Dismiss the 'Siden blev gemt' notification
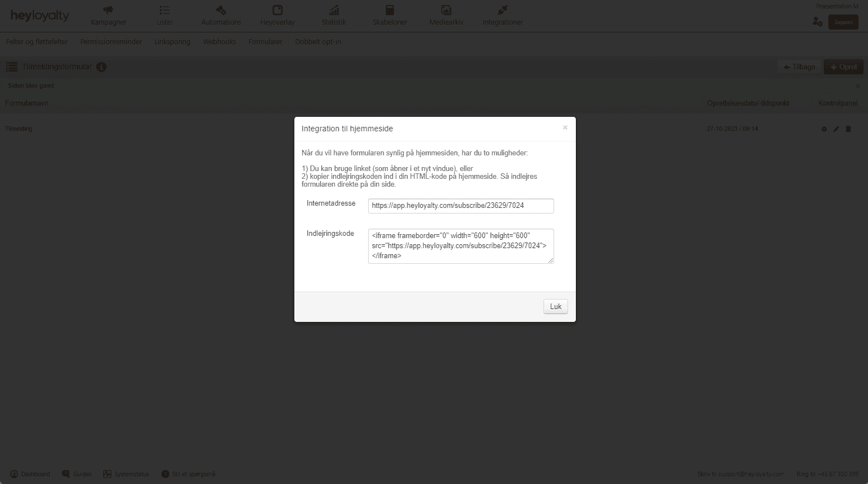The height and width of the screenshot is (484, 868). (x=858, y=86)
